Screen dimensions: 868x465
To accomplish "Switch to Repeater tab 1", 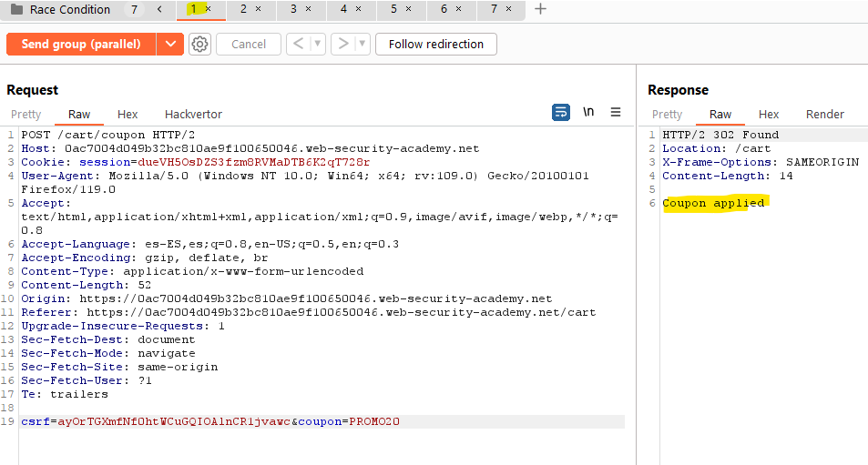I will (194, 9).
